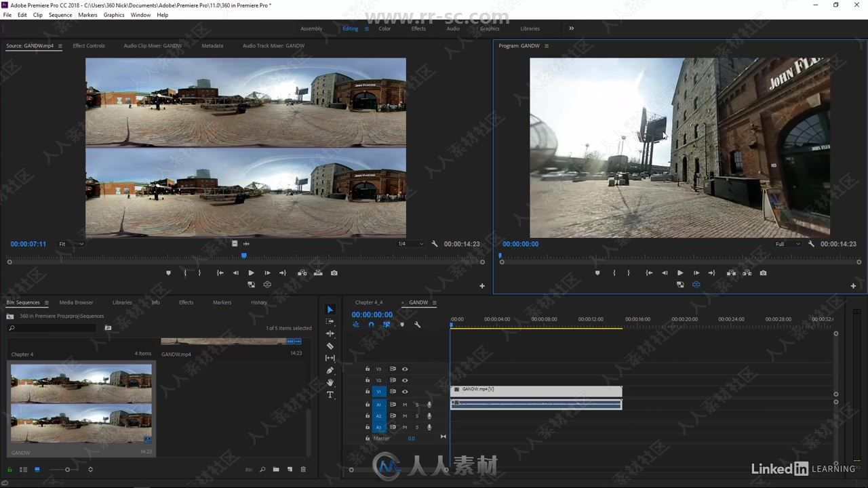Solo track A2
The image size is (868, 488).
pos(417,416)
